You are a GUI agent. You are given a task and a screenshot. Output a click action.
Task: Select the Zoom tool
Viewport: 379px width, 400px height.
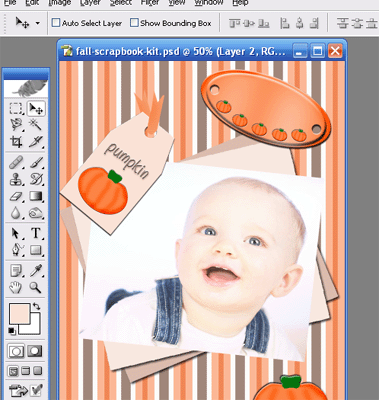click(36, 287)
